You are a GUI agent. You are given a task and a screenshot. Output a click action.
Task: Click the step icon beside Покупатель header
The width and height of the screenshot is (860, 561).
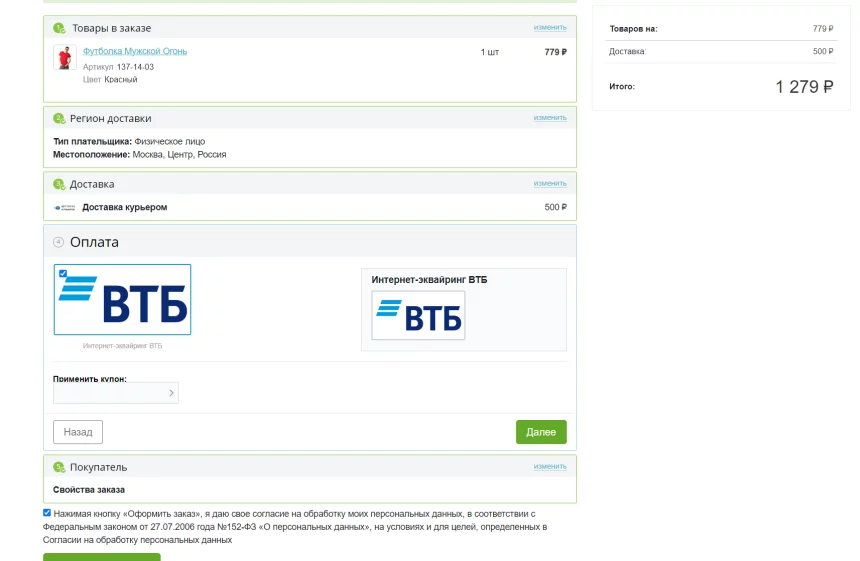click(59, 467)
